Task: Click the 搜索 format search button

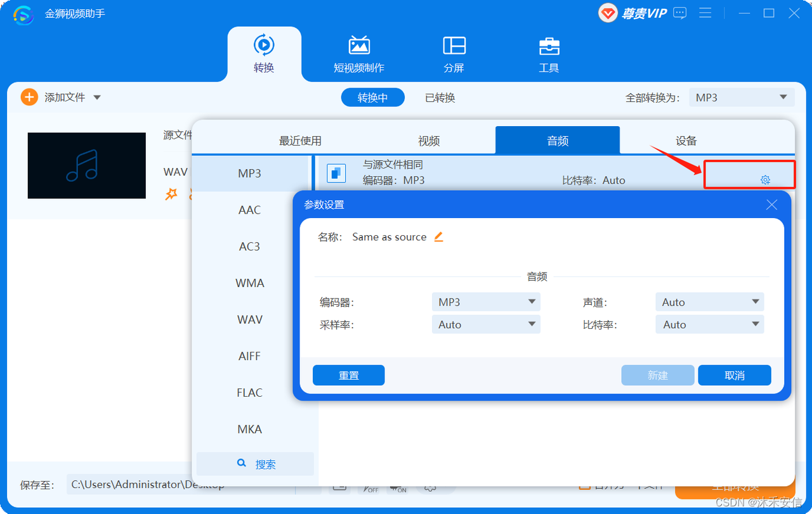Action: point(255,464)
